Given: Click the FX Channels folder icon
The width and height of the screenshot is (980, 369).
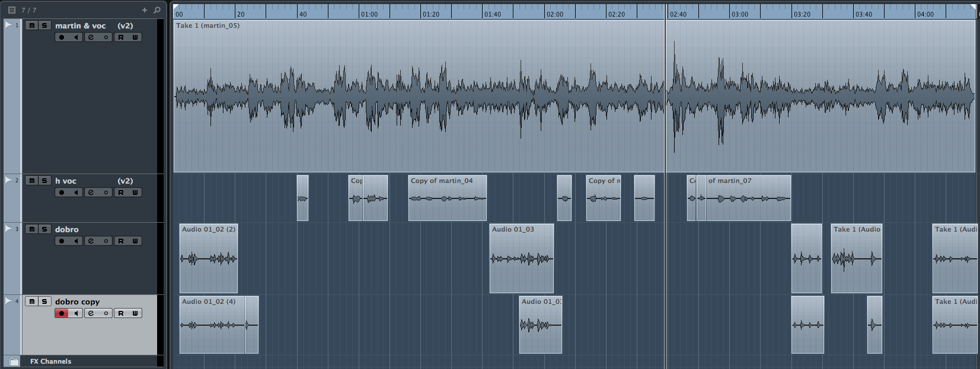Looking at the screenshot, I should tap(14, 361).
